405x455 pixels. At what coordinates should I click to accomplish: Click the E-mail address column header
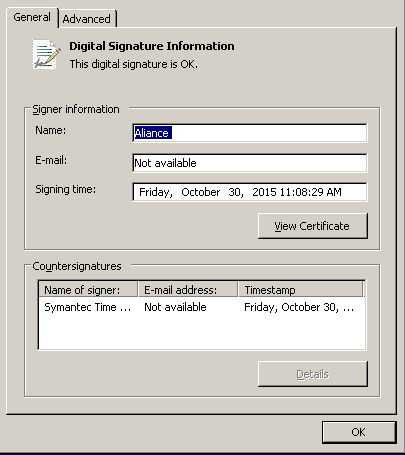[x=188, y=290]
